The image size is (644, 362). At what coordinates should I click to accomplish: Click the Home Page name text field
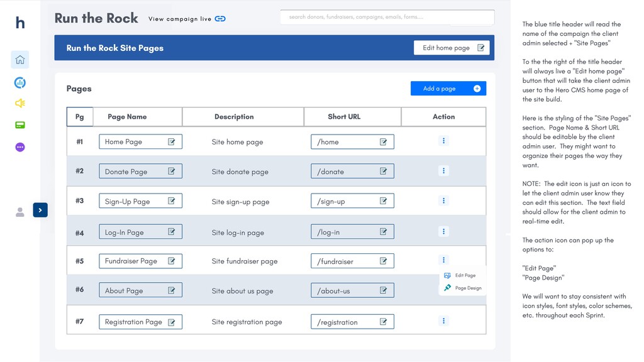[x=140, y=141]
